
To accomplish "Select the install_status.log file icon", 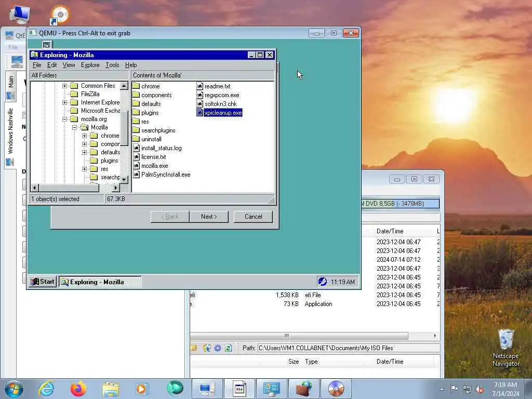I will tap(136, 148).
